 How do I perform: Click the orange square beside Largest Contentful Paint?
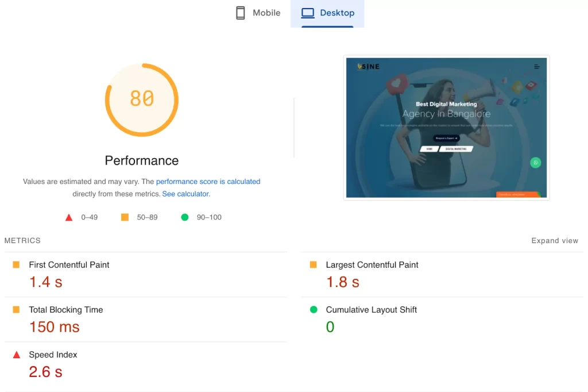(x=313, y=265)
